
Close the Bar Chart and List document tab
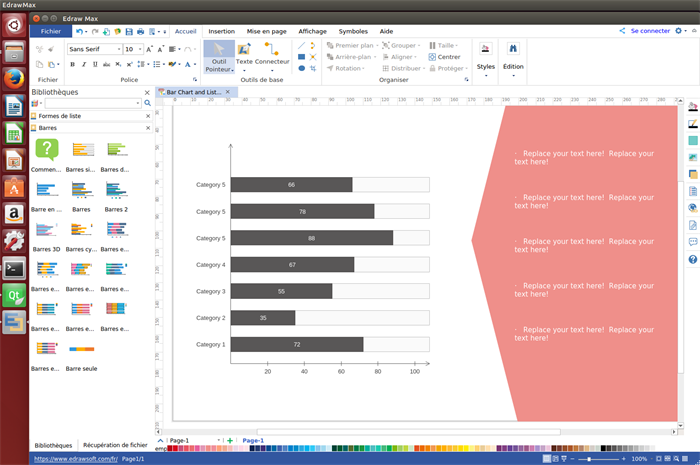coord(228,92)
